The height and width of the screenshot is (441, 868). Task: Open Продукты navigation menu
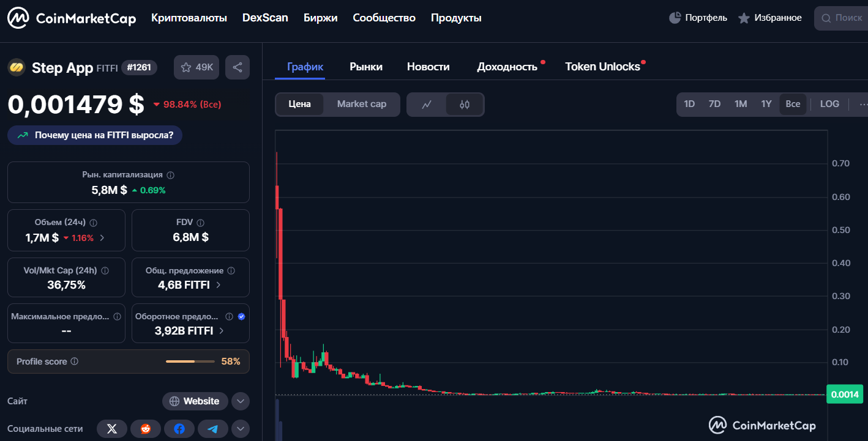click(456, 18)
